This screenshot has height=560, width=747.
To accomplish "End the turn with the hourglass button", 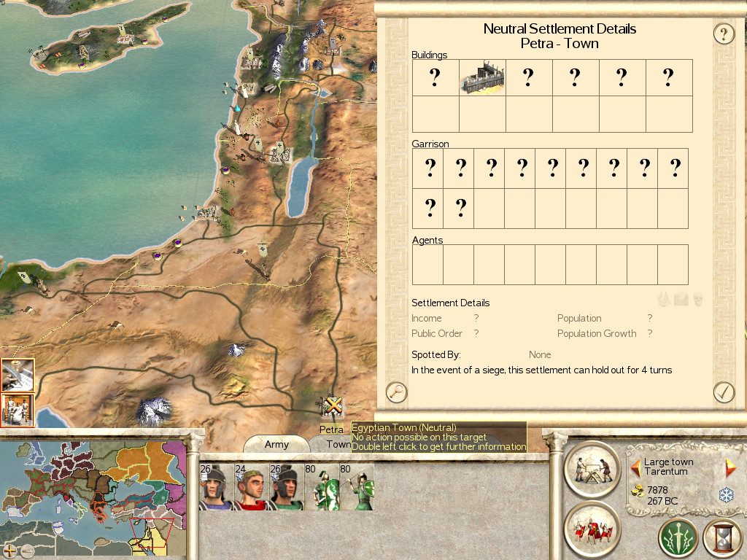I will [x=723, y=538].
